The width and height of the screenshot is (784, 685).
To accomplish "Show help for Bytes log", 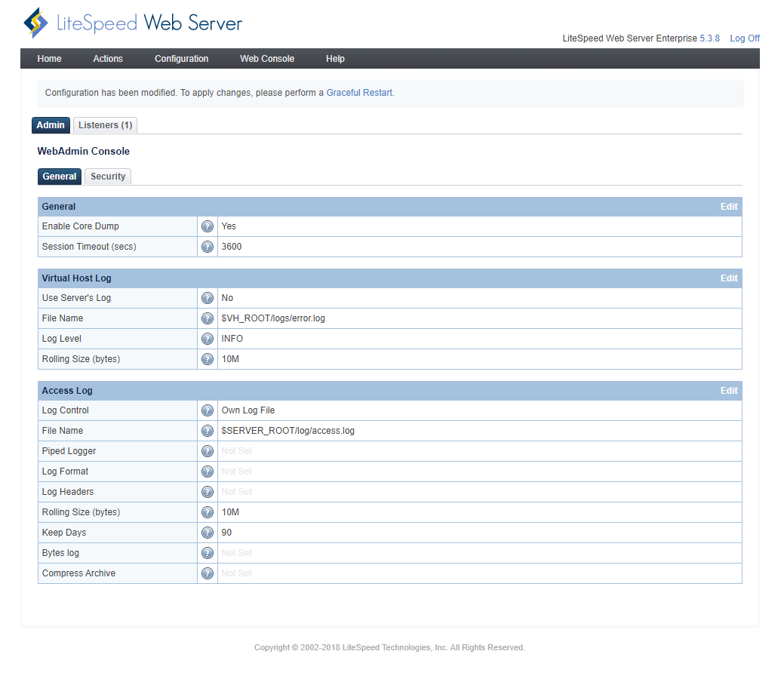I will click(x=208, y=553).
